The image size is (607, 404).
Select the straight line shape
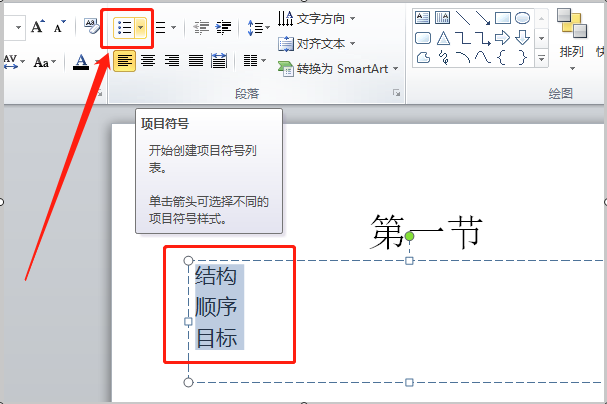pyautogui.click(x=463, y=17)
